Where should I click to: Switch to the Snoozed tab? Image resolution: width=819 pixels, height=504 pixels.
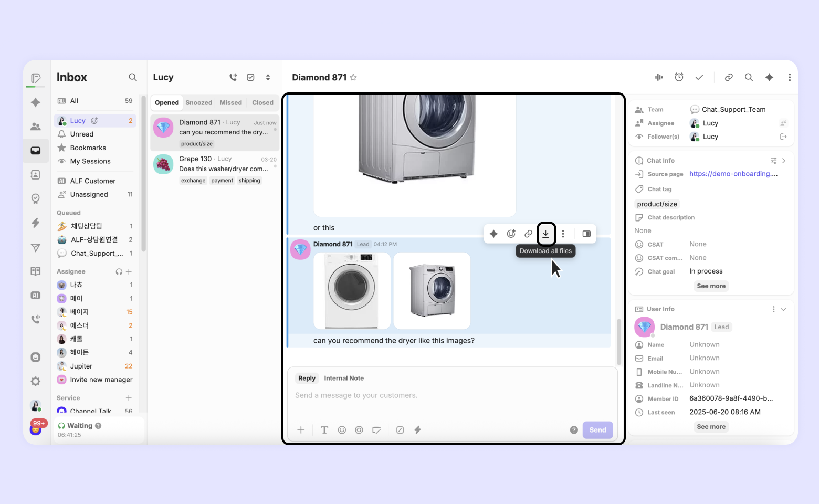coord(199,103)
